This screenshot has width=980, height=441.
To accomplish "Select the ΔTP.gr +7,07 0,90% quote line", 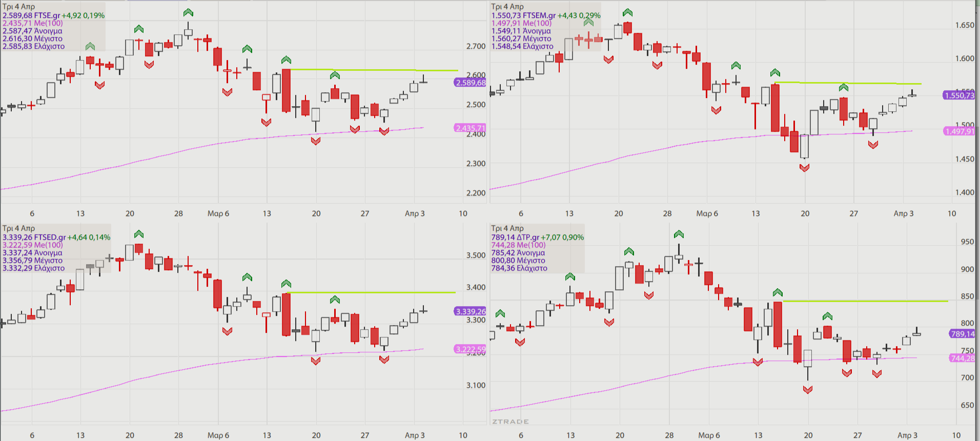I will coord(538,237).
